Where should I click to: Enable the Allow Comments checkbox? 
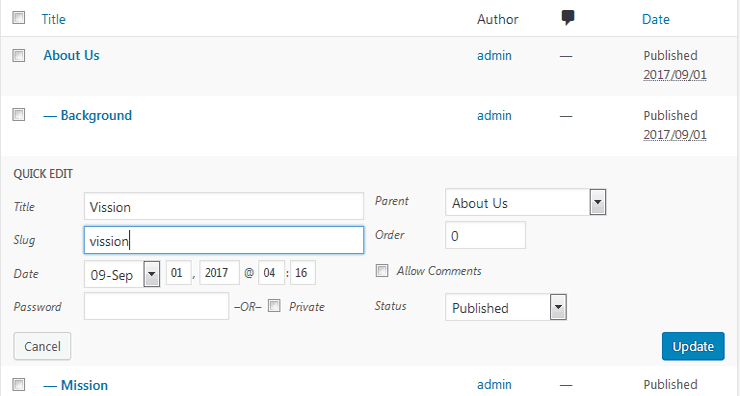tap(382, 270)
